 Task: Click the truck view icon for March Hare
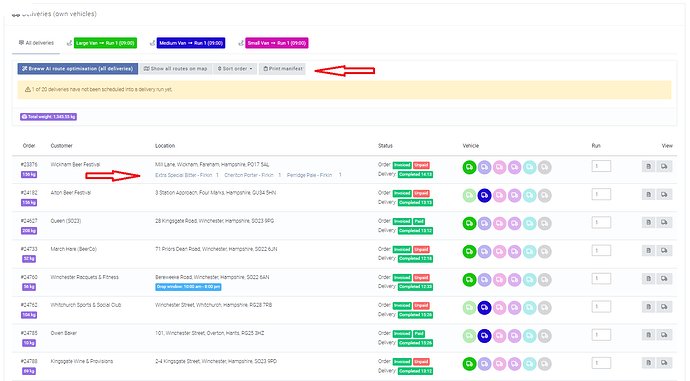coord(664,251)
